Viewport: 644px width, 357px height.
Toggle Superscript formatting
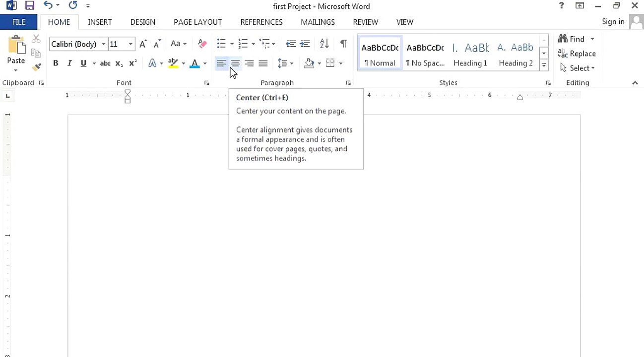[132, 63]
